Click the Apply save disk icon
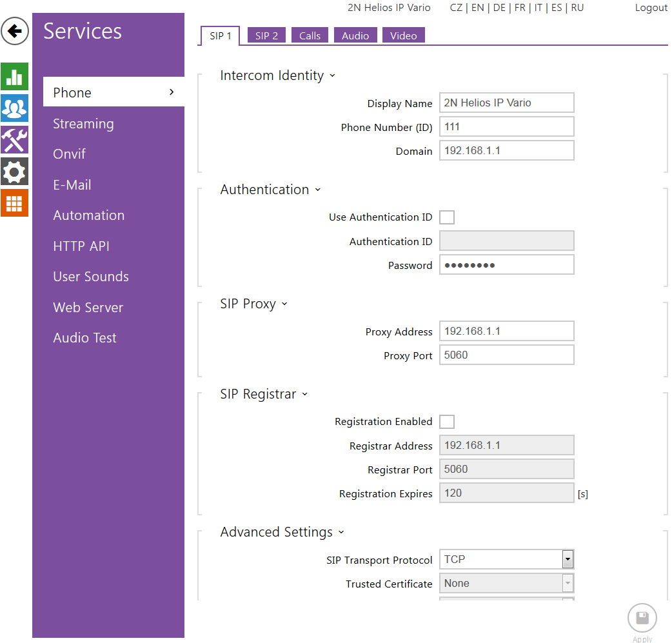 (642, 618)
